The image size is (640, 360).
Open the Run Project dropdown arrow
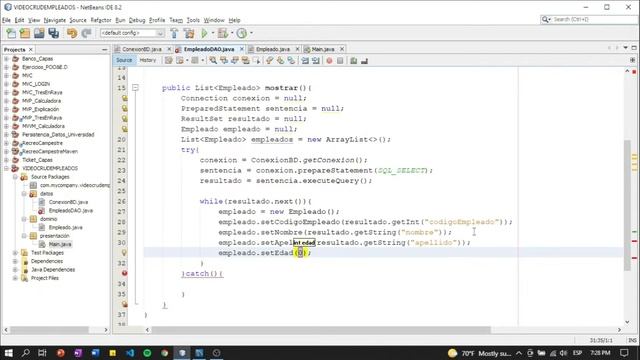click(213, 33)
